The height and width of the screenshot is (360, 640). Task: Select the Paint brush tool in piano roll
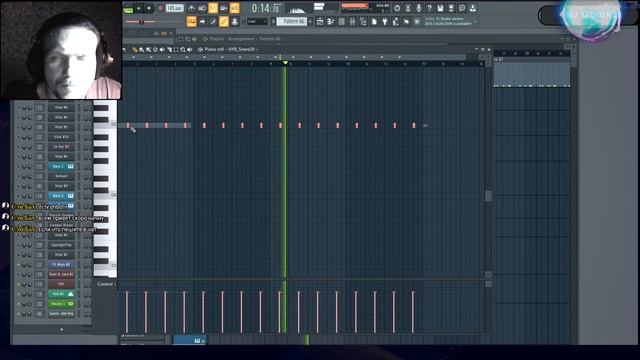(141, 49)
